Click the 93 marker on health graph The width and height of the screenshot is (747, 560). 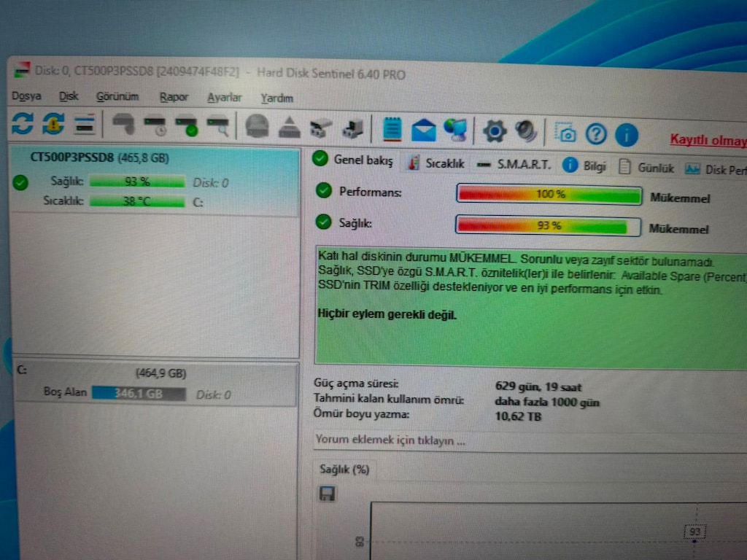point(694,532)
